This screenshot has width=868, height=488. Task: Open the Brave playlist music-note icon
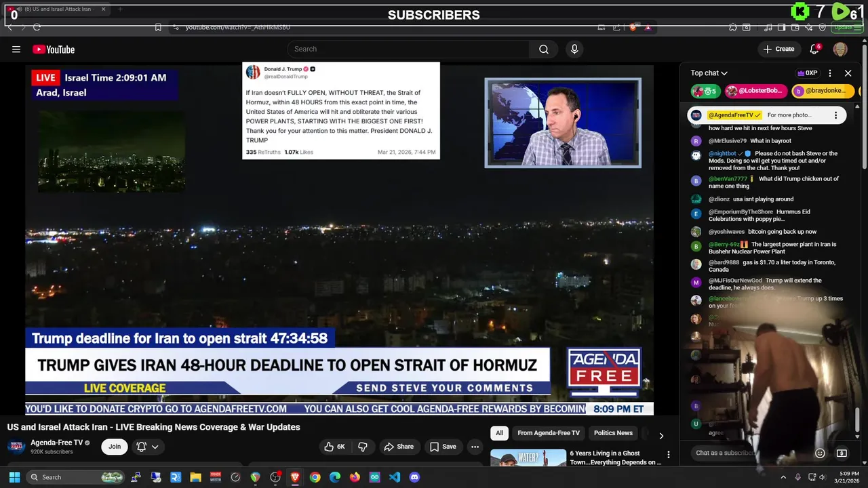coord(768,27)
